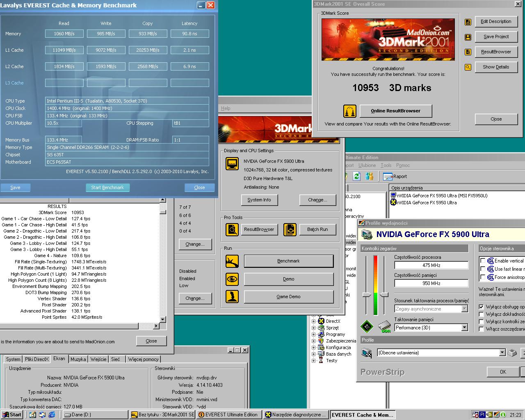The height and width of the screenshot is (420, 525).
Task: Click the memory frequency slider handle
Action: click(384, 294)
